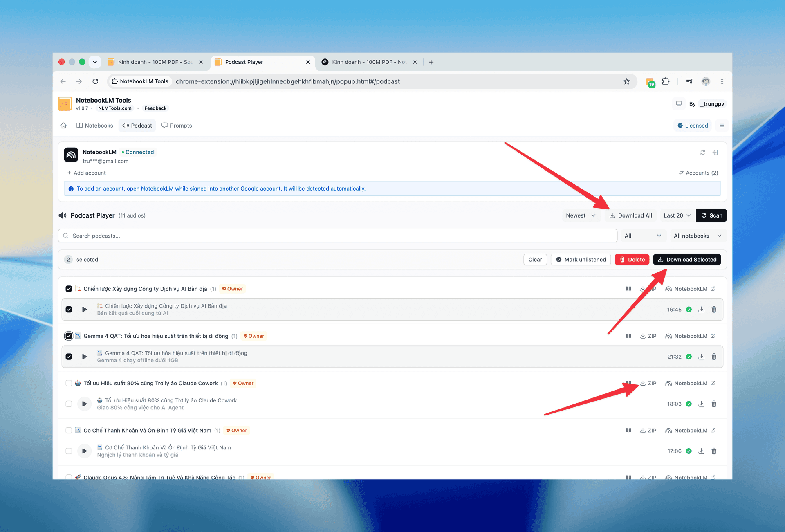Open the Chrome three-dot menu

coord(722,81)
